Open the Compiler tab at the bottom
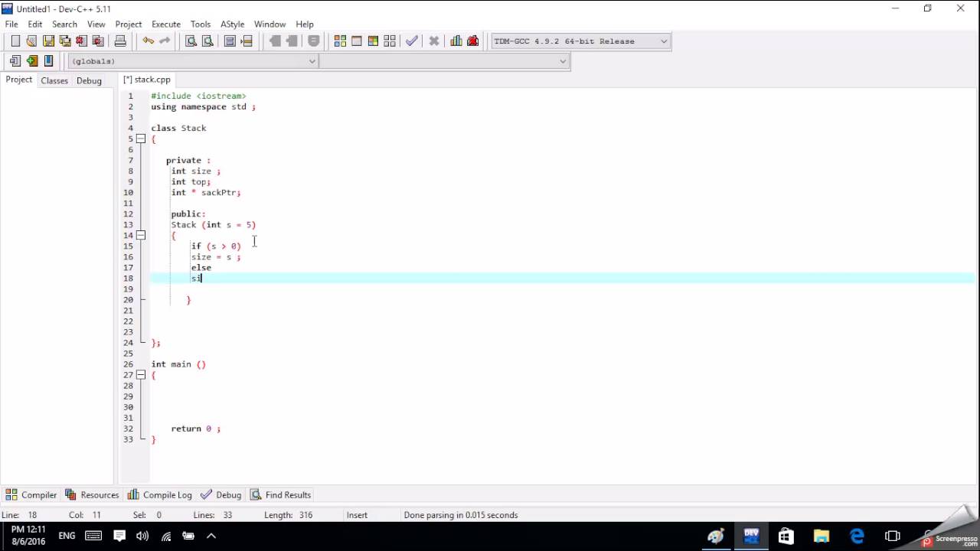 pyautogui.click(x=31, y=495)
